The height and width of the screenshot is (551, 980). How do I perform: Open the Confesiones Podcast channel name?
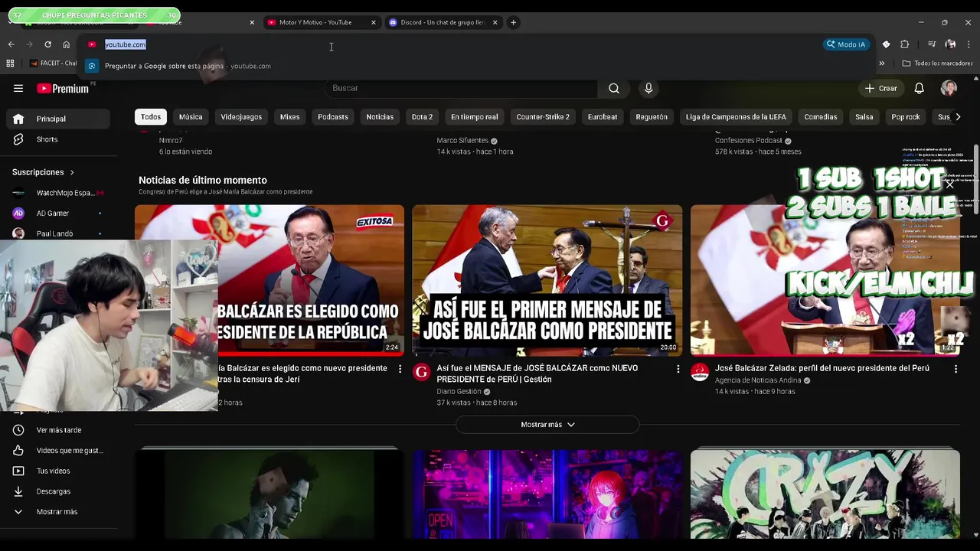click(749, 141)
